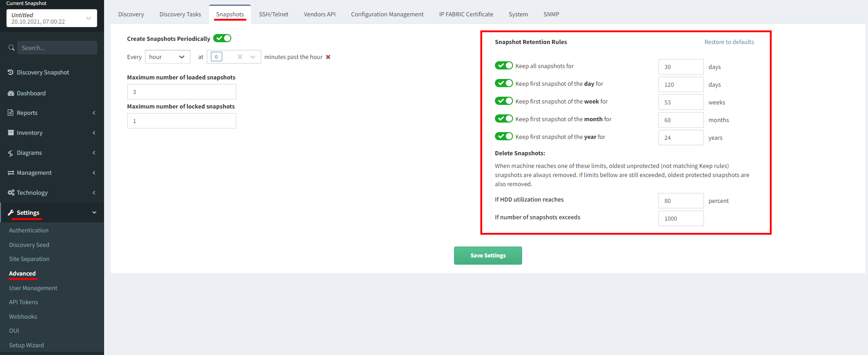
Task: Open Advanced settings page
Action: click(x=22, y=273)
